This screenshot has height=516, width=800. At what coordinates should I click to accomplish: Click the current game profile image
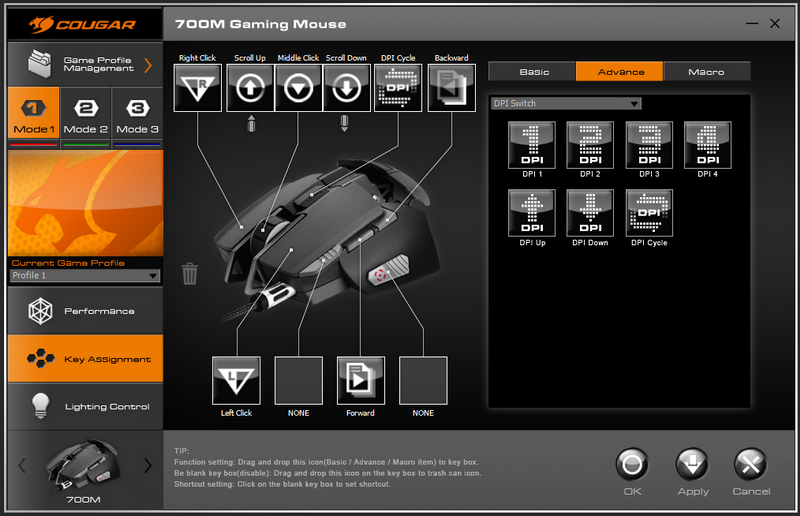coord(86,203)
